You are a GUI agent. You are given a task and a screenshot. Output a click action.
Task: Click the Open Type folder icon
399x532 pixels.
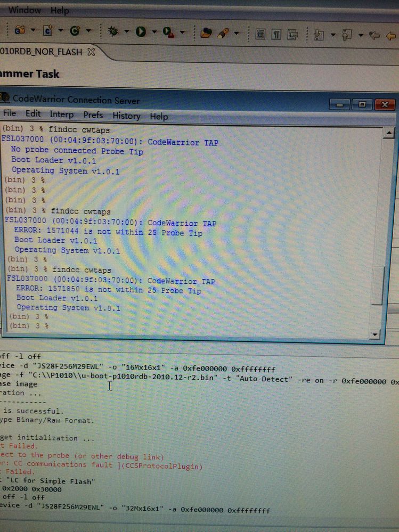(206, 33)
